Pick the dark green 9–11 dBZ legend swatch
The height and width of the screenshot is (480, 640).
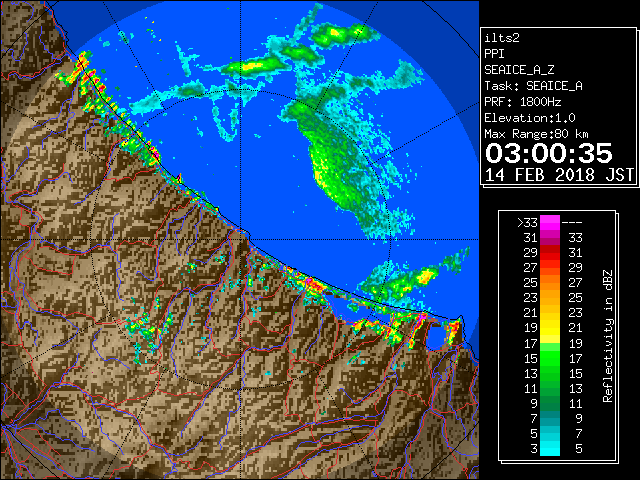[x=550, y=403]
